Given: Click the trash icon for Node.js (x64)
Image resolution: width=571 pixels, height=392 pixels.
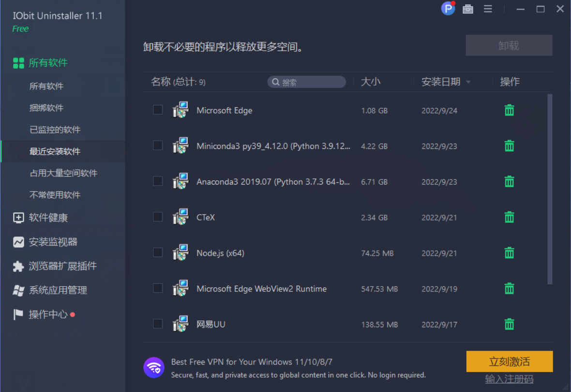Looking at the screenshot, I should pyautogui.click(x=509, y=253).
